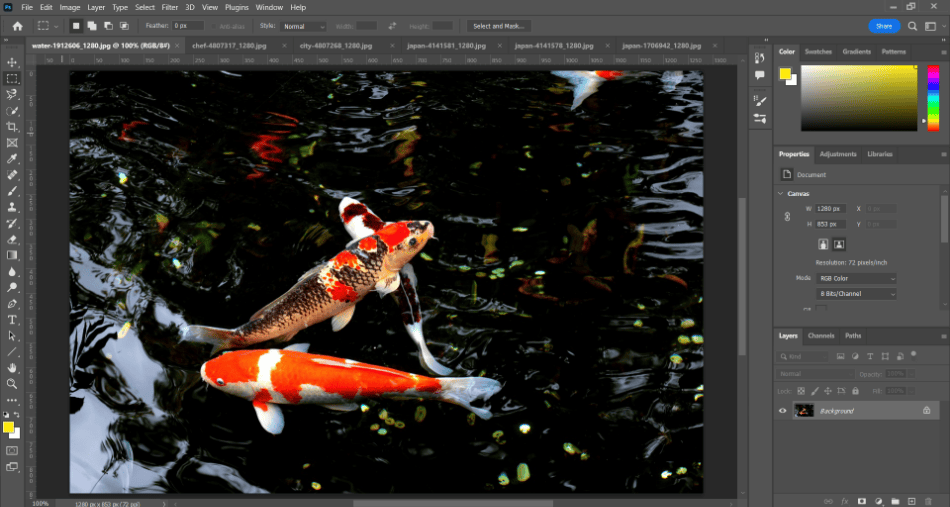Open the workspace switcher dropdown icon

point(931,26)
